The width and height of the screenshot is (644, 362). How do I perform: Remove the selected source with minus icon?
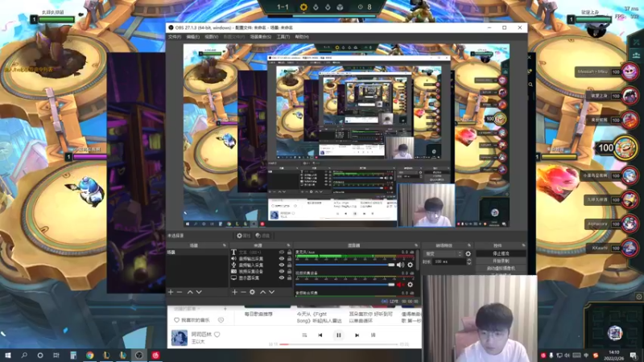[243, 292]
